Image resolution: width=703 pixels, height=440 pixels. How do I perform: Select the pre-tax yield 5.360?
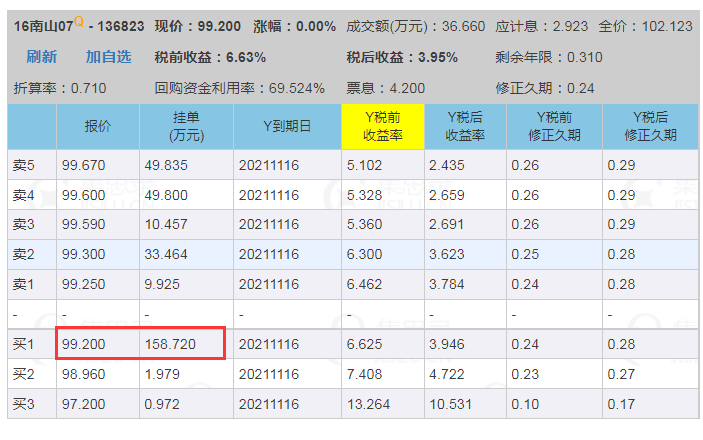click(364, 224)
